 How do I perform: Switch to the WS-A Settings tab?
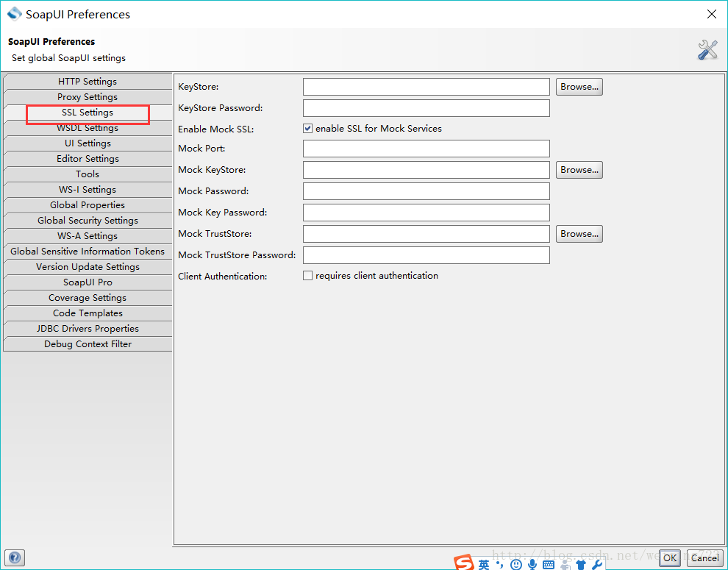click(x=88, y=236)
